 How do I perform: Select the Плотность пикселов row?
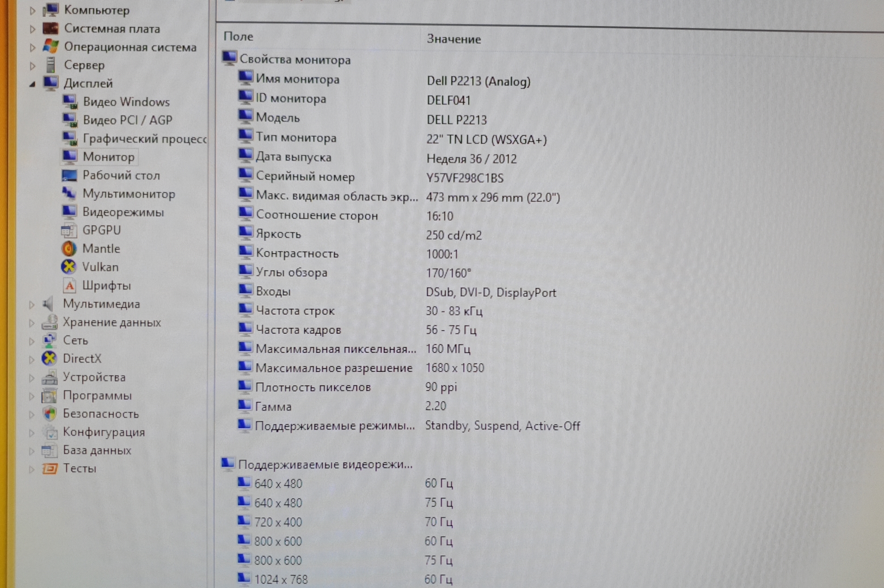(x=347, y=387)
